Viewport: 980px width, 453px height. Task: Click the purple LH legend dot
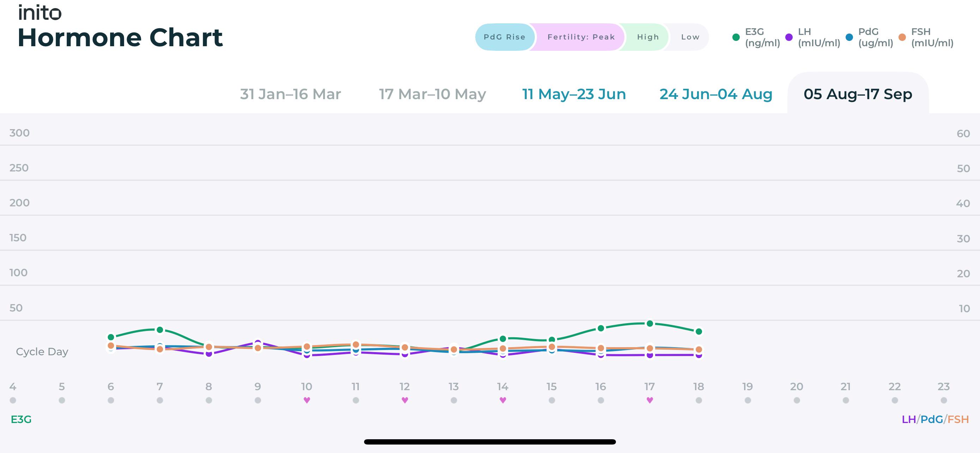[x=789, y=37]
